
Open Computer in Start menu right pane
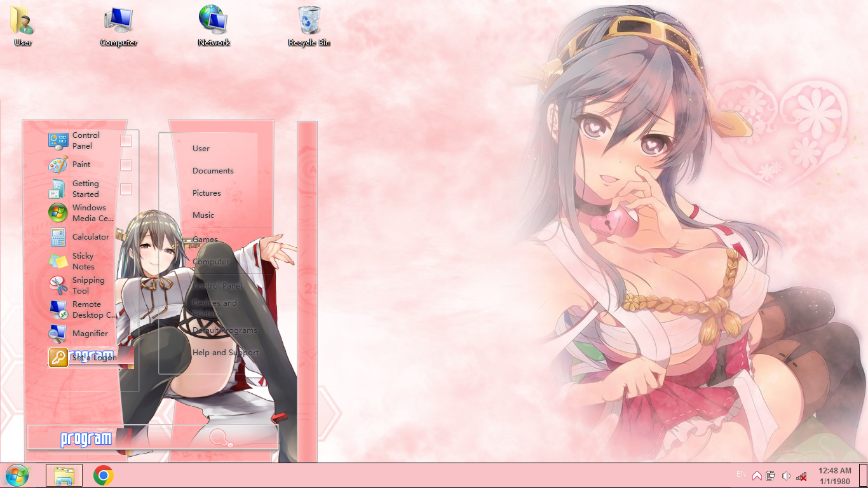tap(211, 262)
